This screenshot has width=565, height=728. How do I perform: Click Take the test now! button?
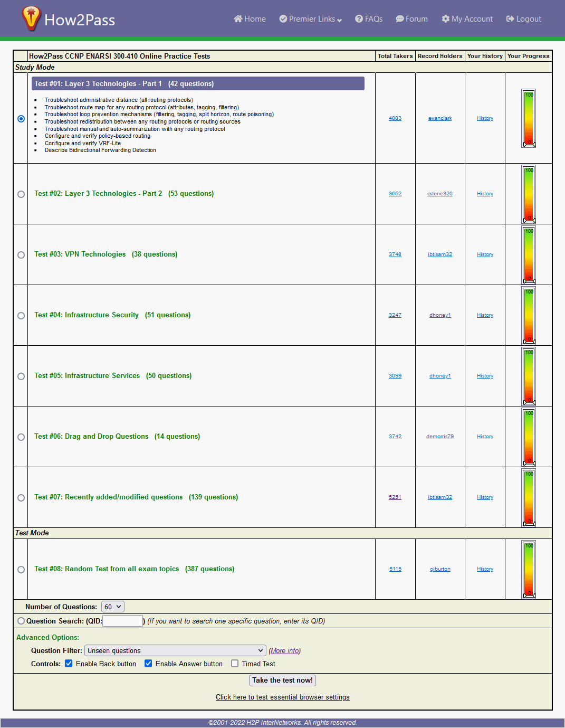coord(282,680)
